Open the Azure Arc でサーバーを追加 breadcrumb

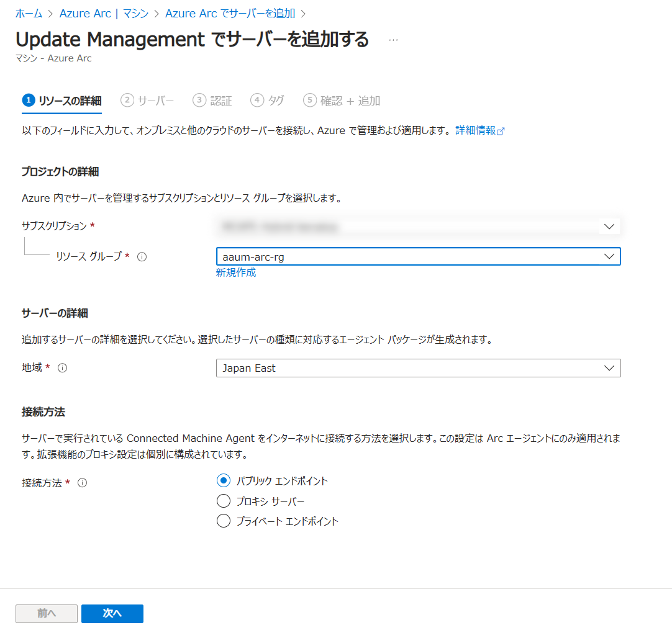click(x=230, y=14)
